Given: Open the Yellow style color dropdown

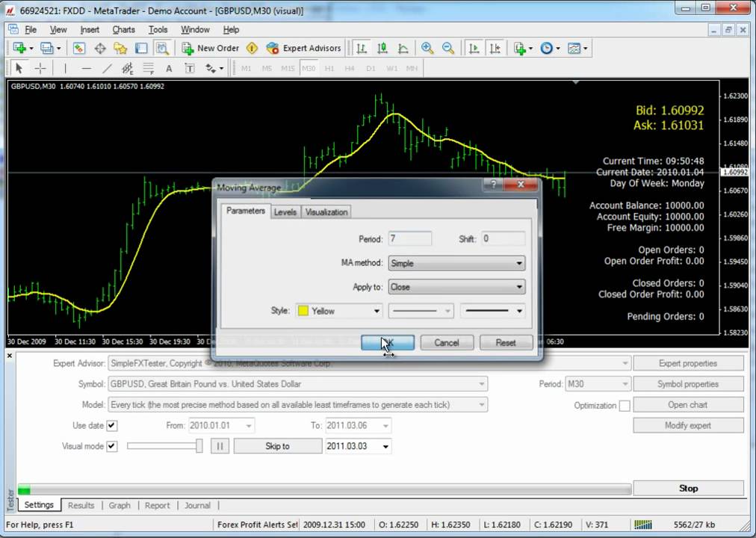Looking at the screenshot, I should 339,311.
